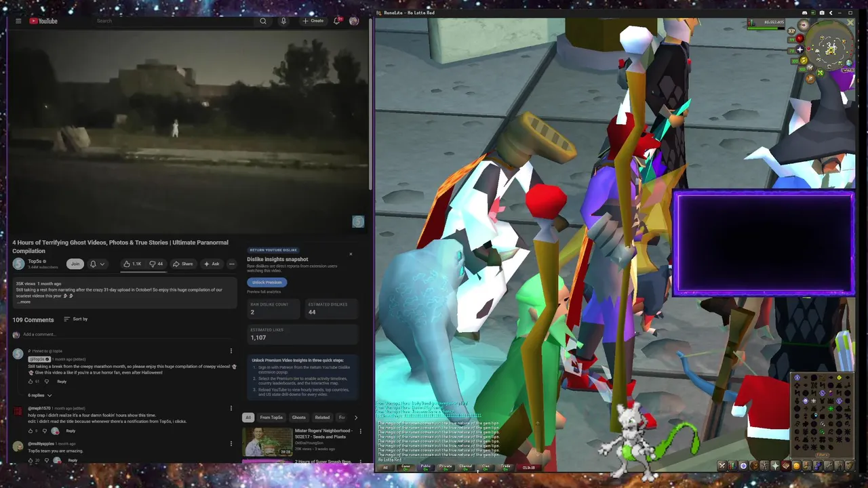
Task: Open more actions menu beside Ask
Action: coord(231,264)
